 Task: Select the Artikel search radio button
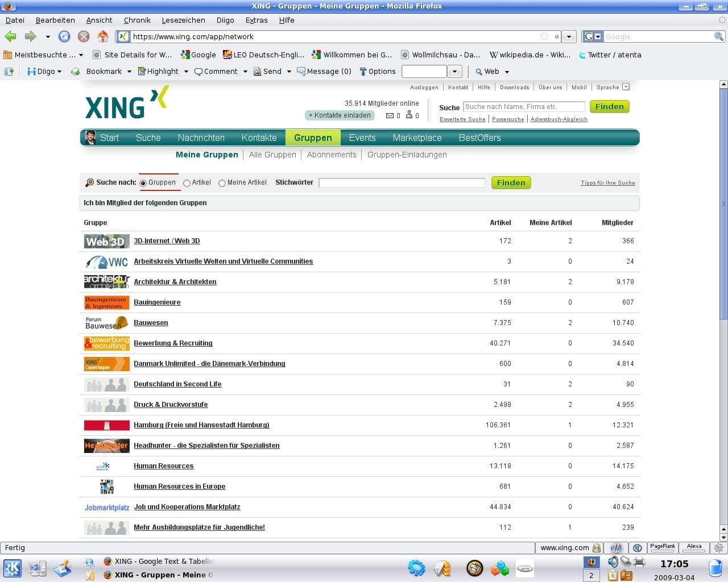pyautogui.click(x=187, y=183)
